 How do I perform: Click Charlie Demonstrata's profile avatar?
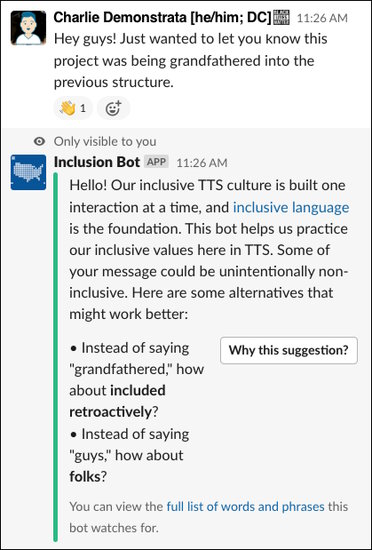[x=28, y=28]
